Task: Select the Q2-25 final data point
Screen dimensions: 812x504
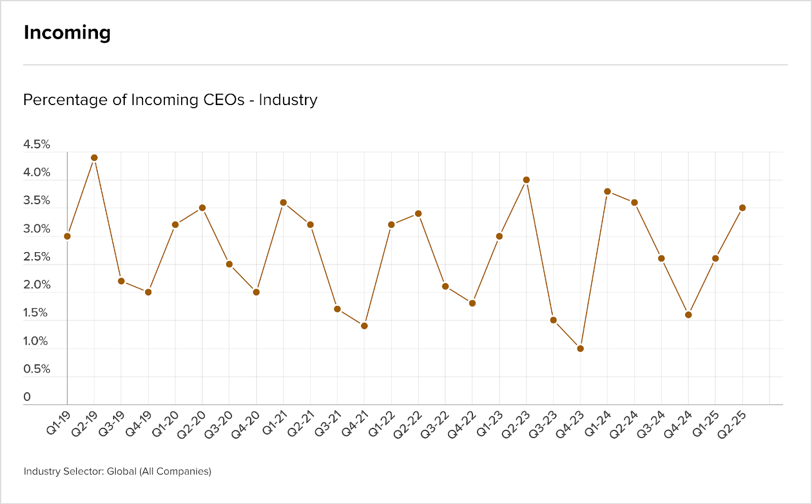Action: [x=742, y=208]
